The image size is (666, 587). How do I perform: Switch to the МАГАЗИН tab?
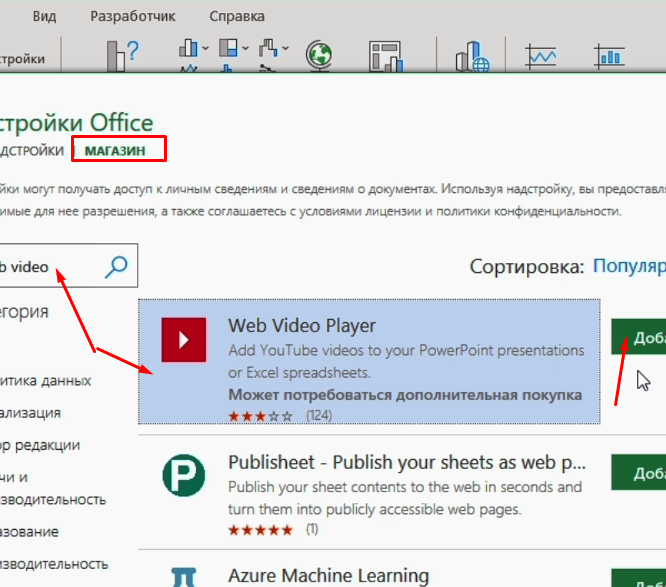click(115, 150)
